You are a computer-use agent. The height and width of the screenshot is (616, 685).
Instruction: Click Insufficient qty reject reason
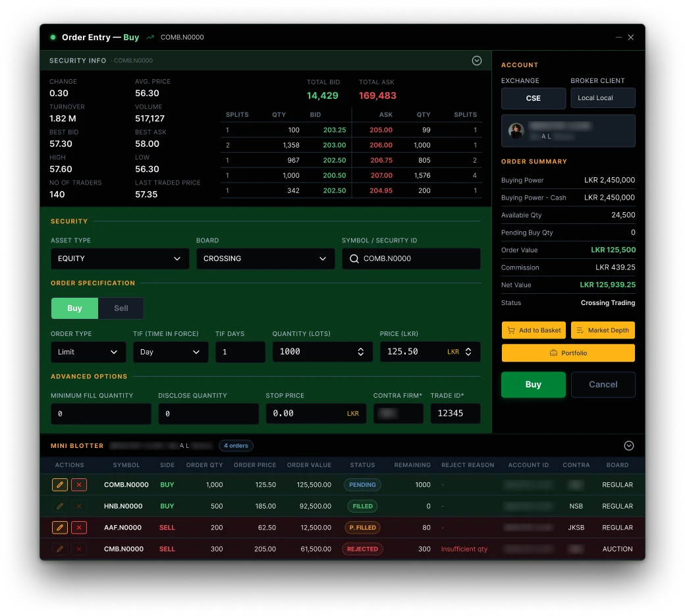[464, 549]
